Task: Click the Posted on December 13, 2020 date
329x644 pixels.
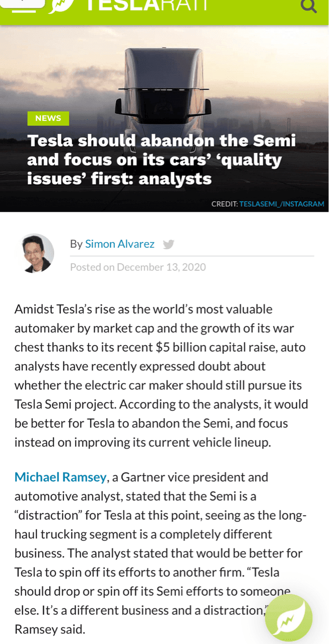Action: coord(138,267)
